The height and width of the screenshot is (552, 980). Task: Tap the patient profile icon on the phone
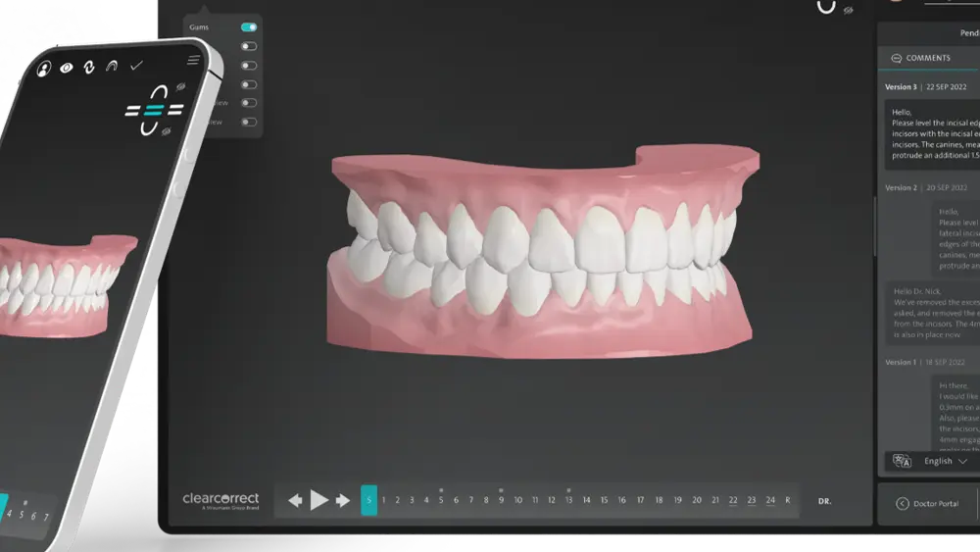(44, 69)
